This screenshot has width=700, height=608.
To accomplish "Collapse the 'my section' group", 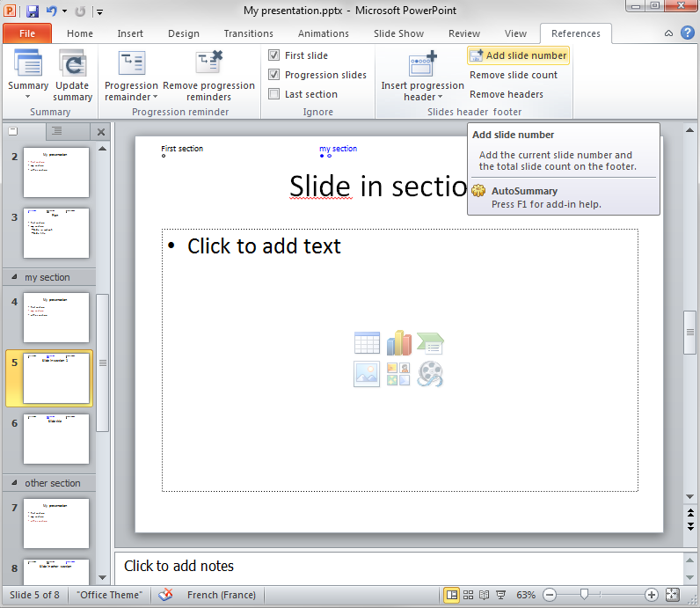I will click(x=14, y=277).
